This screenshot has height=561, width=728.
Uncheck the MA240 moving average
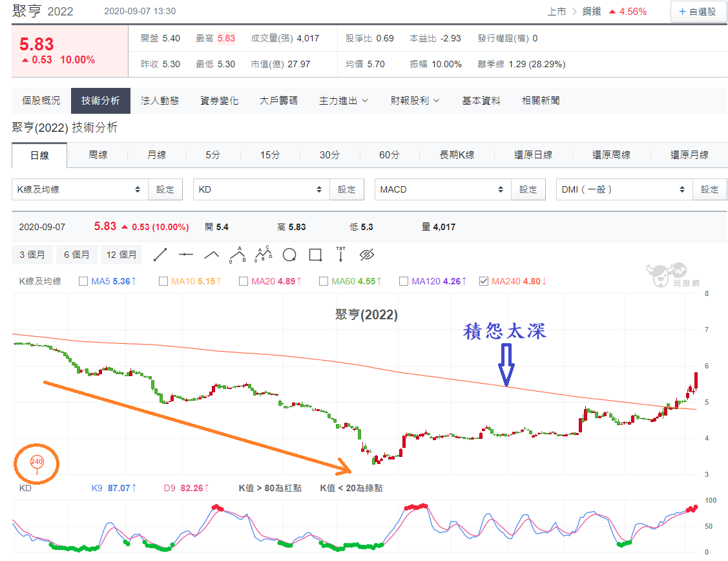(x=484, y=281)
